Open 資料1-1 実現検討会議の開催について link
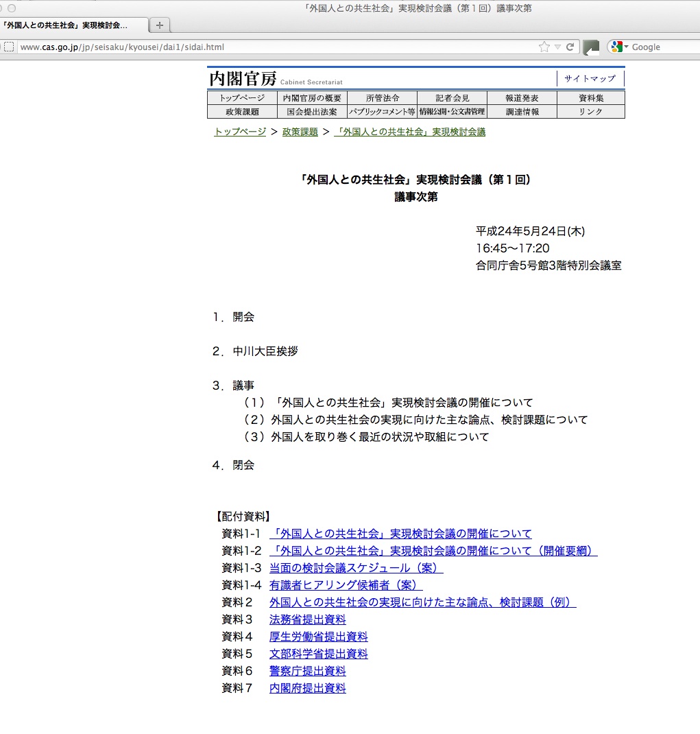 [400, 534]
